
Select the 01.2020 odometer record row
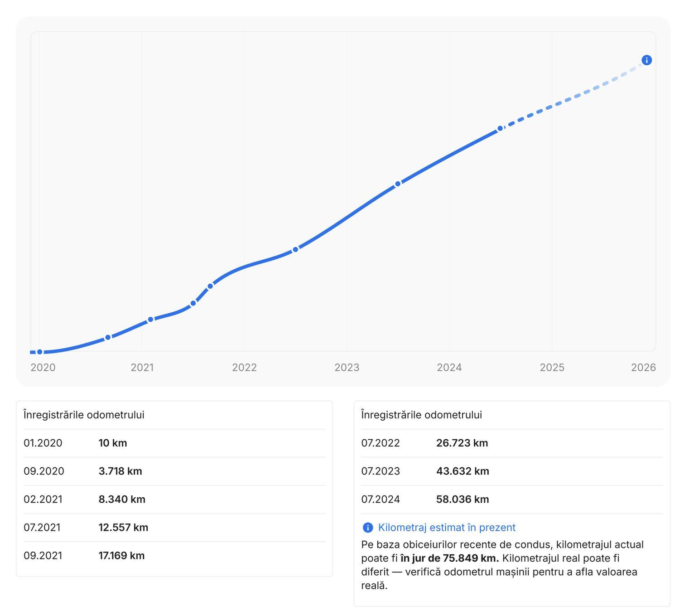pos(174,443)
